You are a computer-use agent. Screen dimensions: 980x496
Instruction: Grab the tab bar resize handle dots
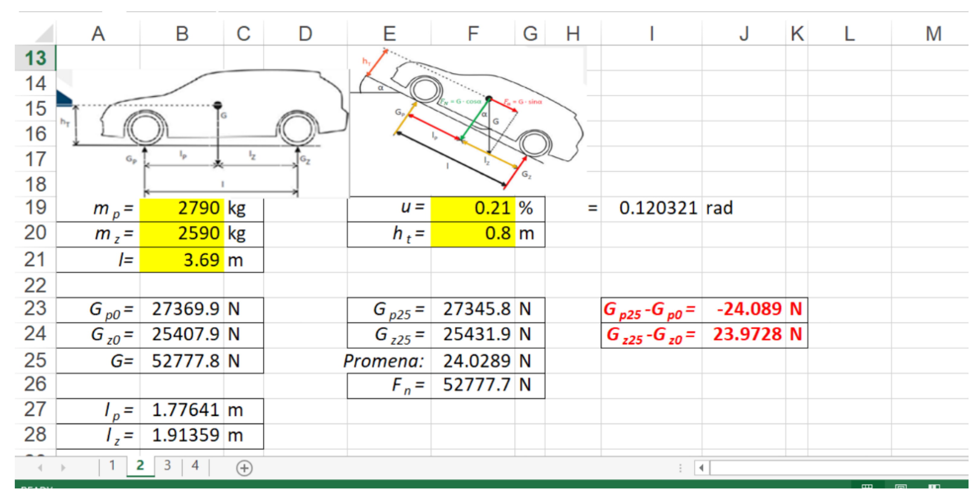click(x=680, y=468)
